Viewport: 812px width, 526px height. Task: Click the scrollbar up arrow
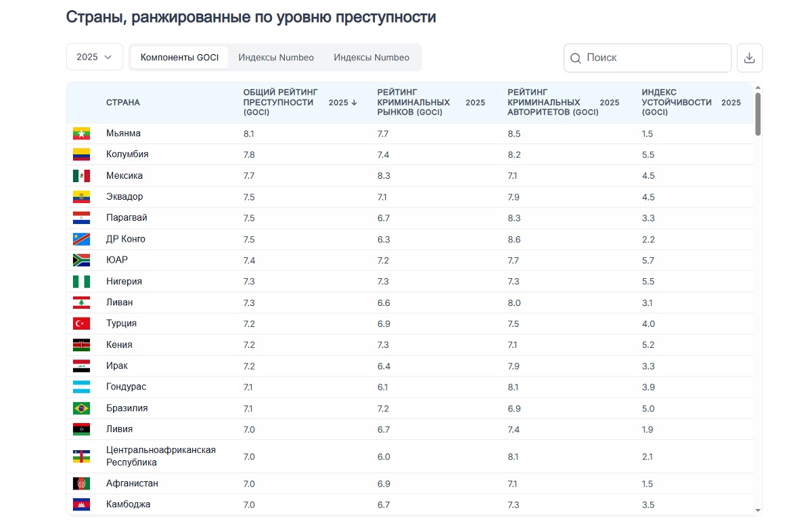[x=758, y=87]
